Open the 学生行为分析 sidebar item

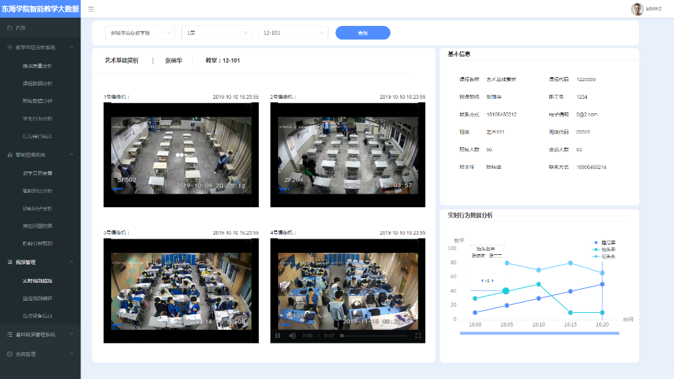pos(37,119)
